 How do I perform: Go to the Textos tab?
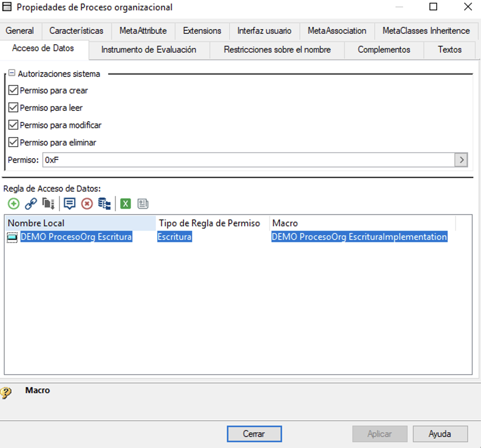coord(450,50)
